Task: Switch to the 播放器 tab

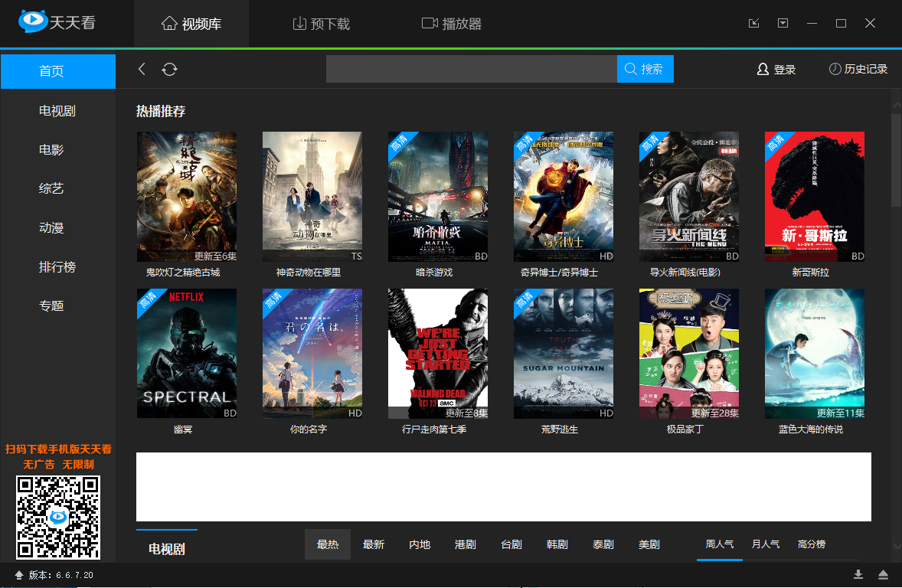Action: coord(452,24)
